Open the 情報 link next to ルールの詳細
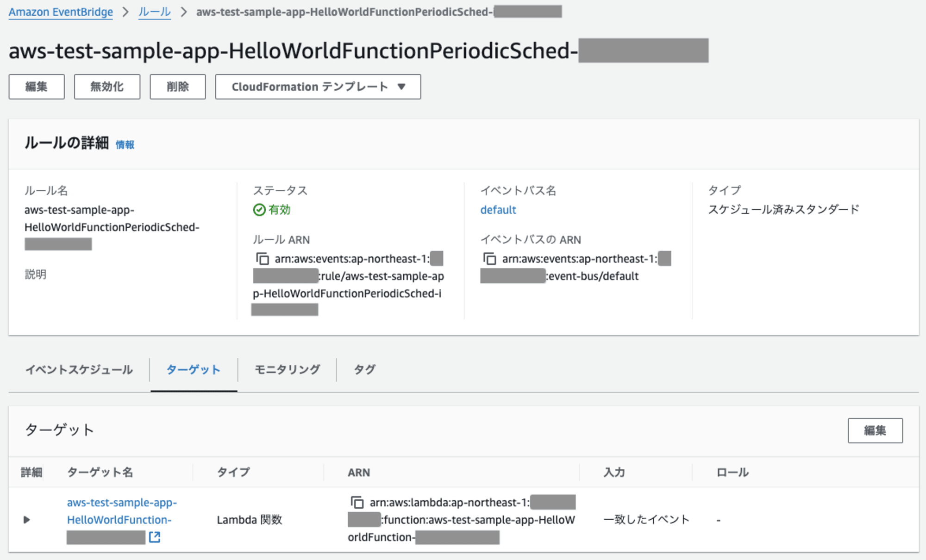The height and width of the screenshot is (560, 926). 125,145
